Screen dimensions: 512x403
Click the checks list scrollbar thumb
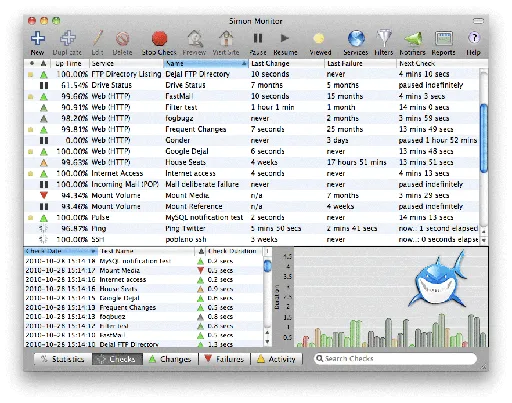point(267,266)
